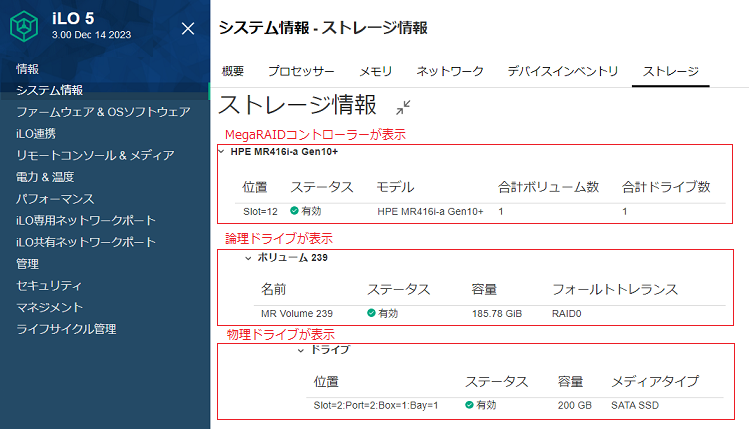This screenshot has height=429, width=749.
Task: Collapse the ボリューム 239 section
Action: (248, 258)
